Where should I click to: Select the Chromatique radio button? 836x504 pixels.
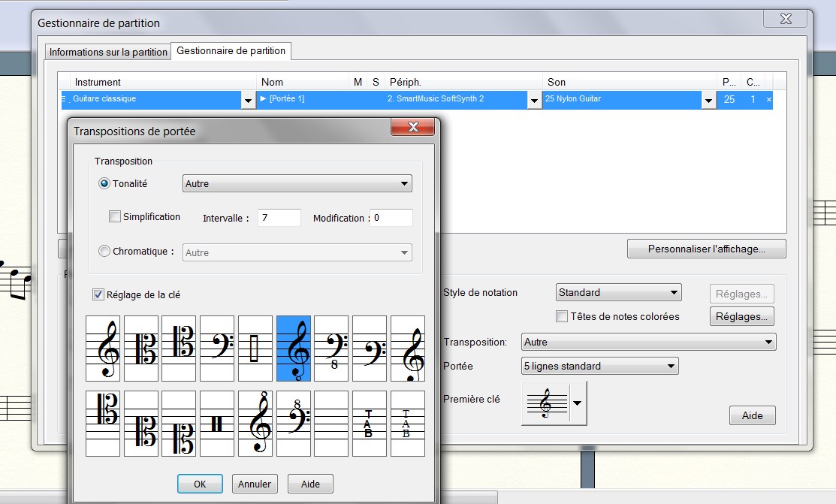click(x=104, y=252)
